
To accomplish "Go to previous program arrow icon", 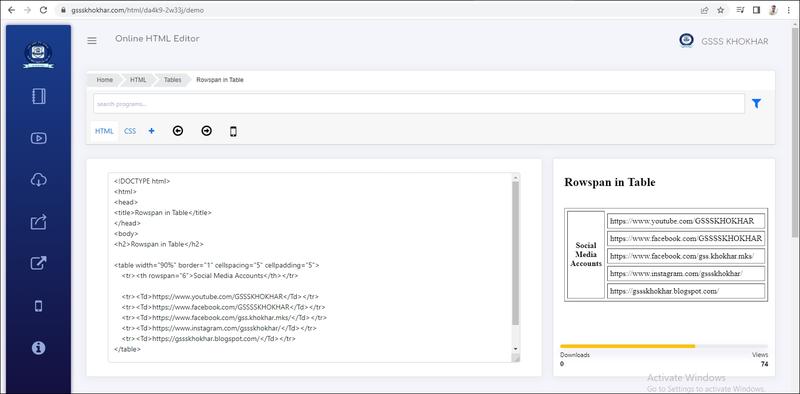I will 178,131.
